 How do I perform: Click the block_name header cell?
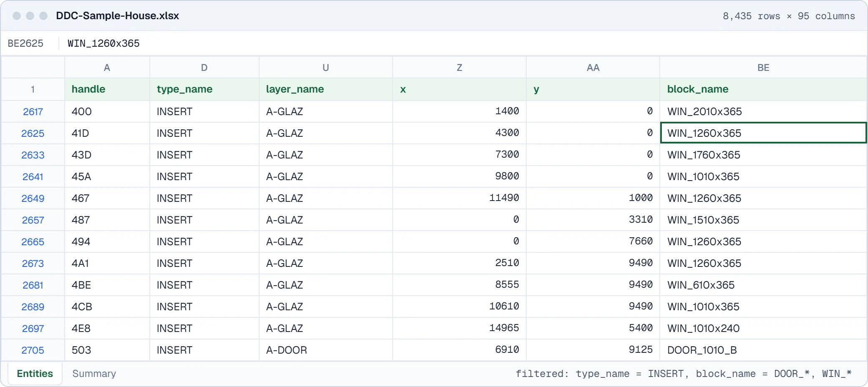[763, 89]
